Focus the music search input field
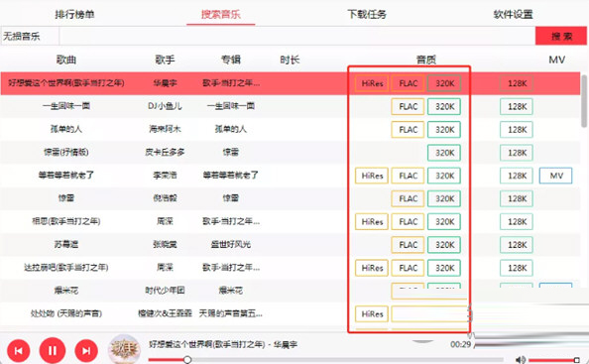 297,36
